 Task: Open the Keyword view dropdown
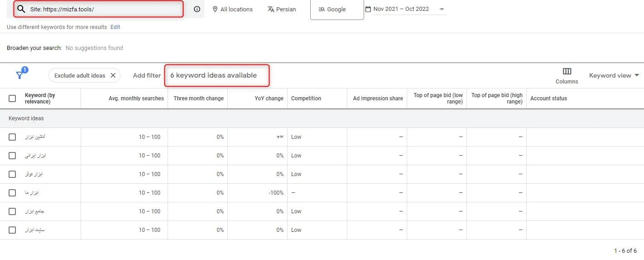click(x=614, y=75)
